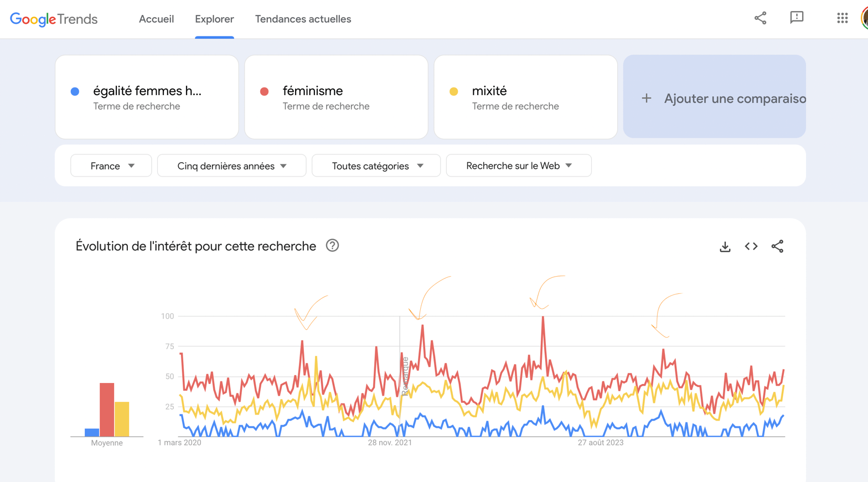Open the feedback icon in header
Screen dimensions: 868x482
[797, 18]
